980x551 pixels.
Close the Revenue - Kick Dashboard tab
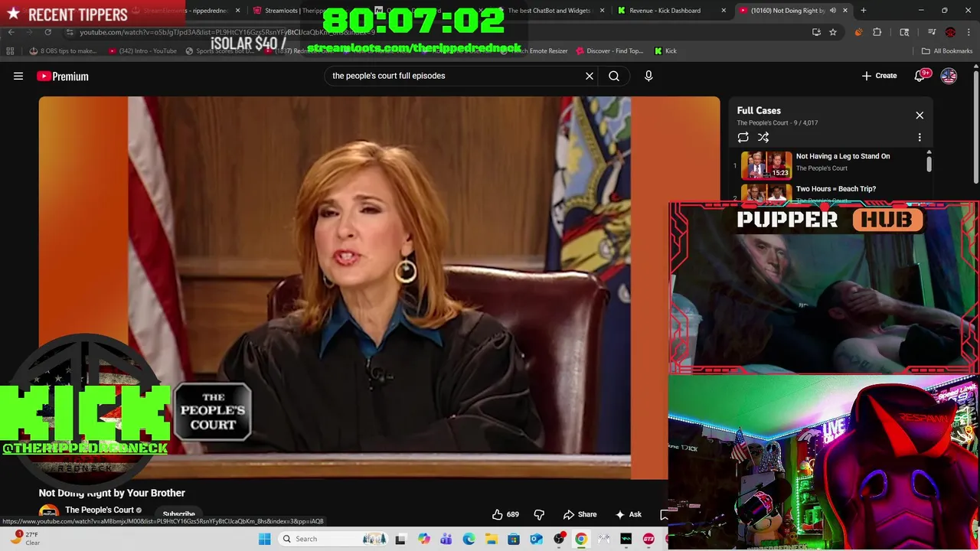(x=724, y=11)
